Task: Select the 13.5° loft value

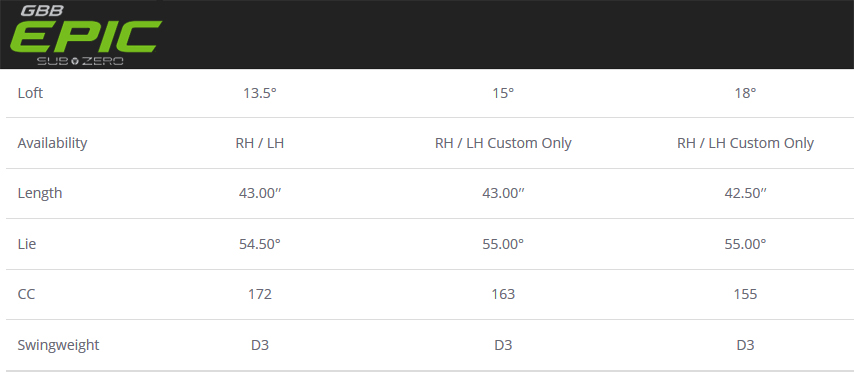Action: tap(260, 93)
